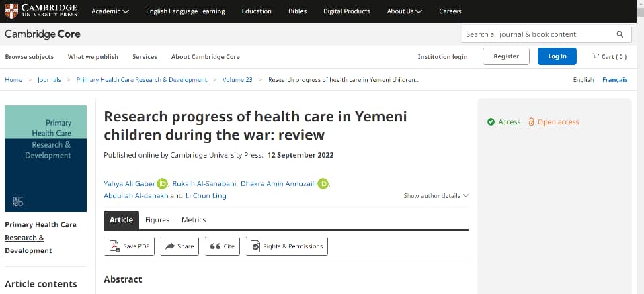
Task: Click the Log in button
Action: click(557, 56)
